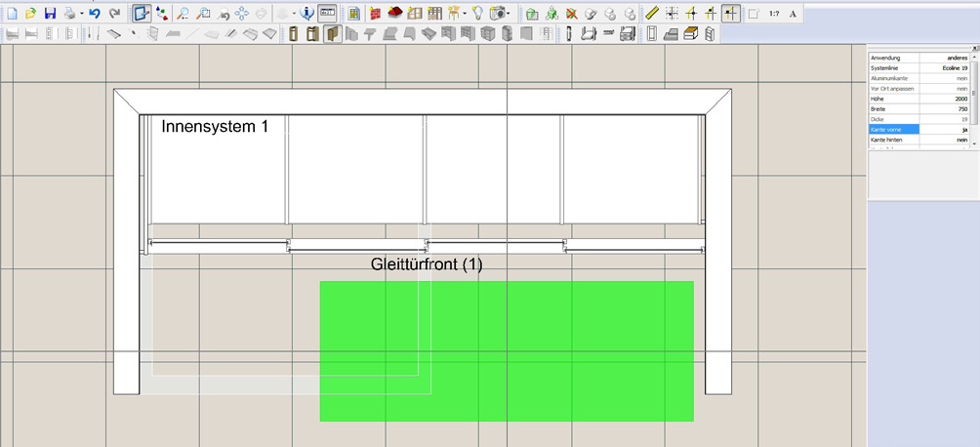Select the 'Kante vorne' property row

click(x=893, y=129)
